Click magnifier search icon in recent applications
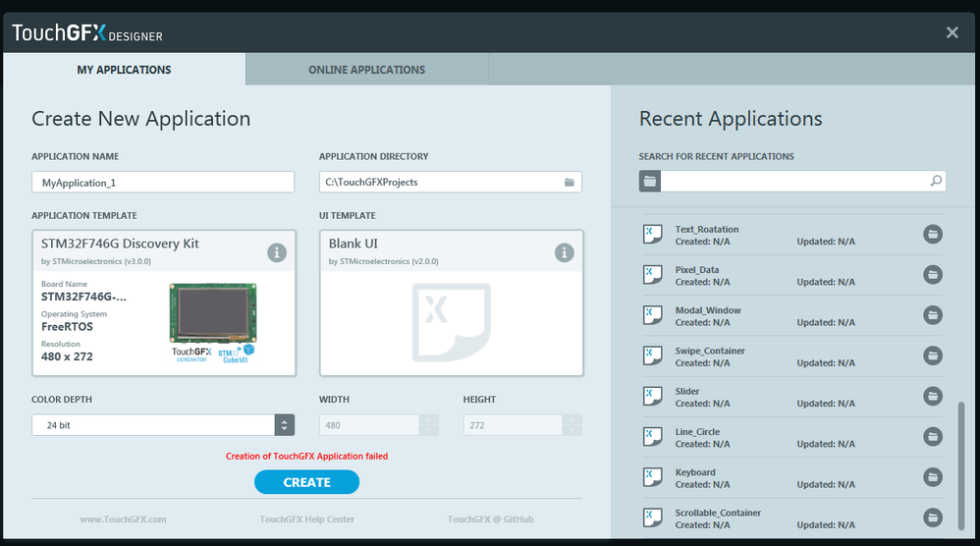Image resolution: width=980 pixels, height=546 pixels. click(936, 181)
